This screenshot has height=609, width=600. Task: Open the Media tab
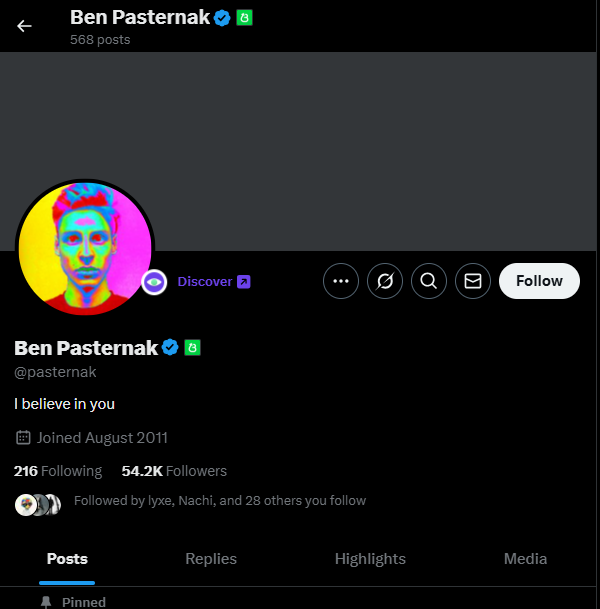[525, 559]
